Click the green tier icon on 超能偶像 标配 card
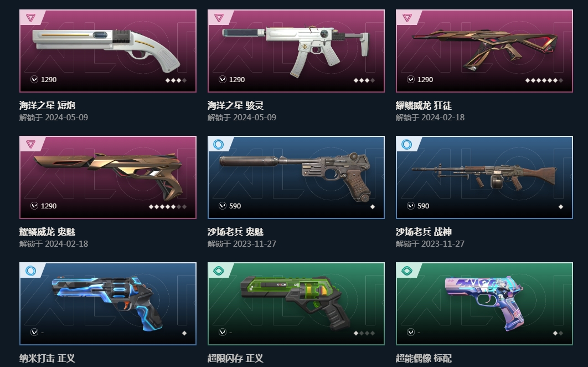 point(406,271)
